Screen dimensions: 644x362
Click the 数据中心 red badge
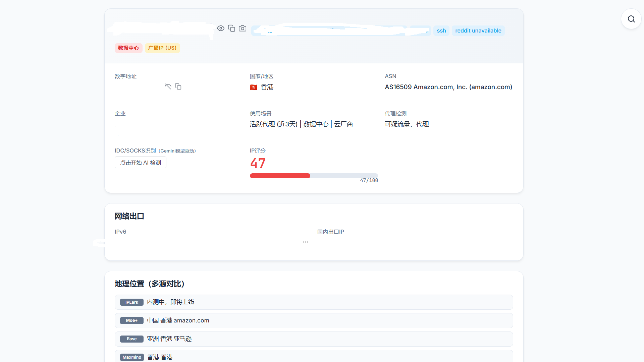pyautogui.click(x=128, y=48)
